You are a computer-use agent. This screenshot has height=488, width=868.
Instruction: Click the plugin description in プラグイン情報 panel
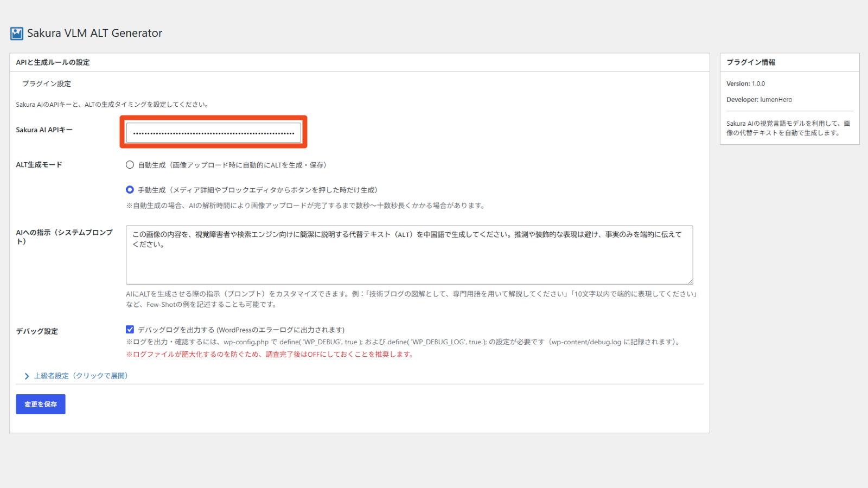pos(788,128)
